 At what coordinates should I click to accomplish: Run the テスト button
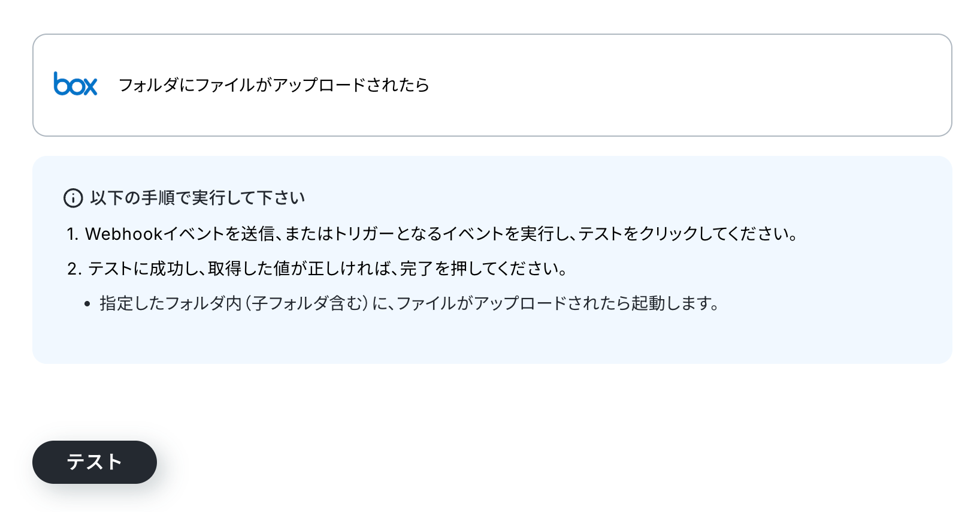pyautogui.click(x=95, y=462)
